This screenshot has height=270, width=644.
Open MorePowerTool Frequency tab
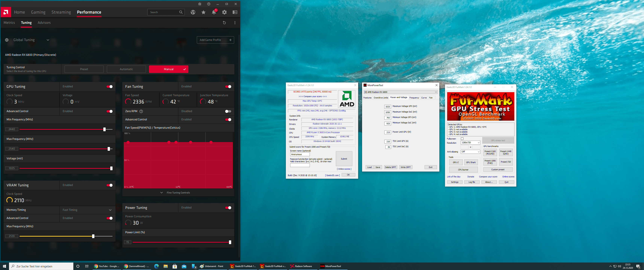[414, 98]
